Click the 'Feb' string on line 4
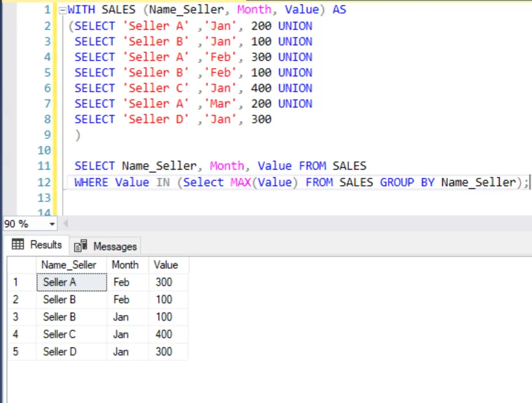The image size is (532, 403). [220, 57]
